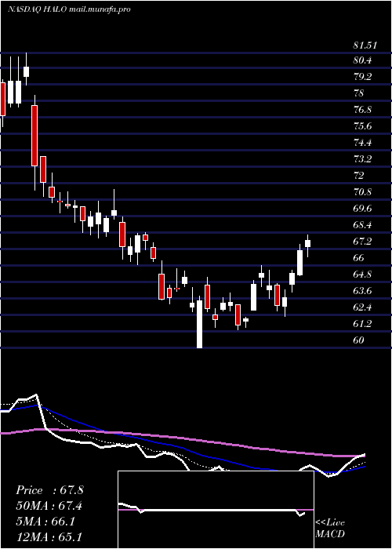Select the 62.4 price axis label
Image resolution: width=392 pixels, height=549 pixels.
pos(362,307)
